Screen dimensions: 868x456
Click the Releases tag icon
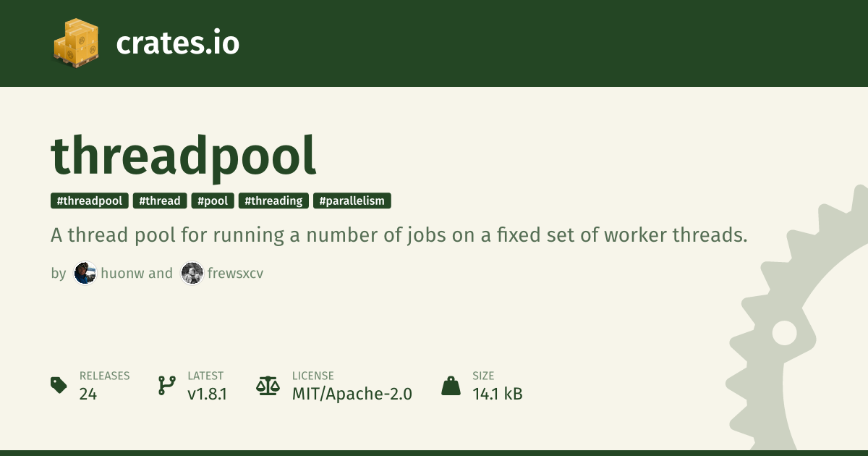coord(59,385)
